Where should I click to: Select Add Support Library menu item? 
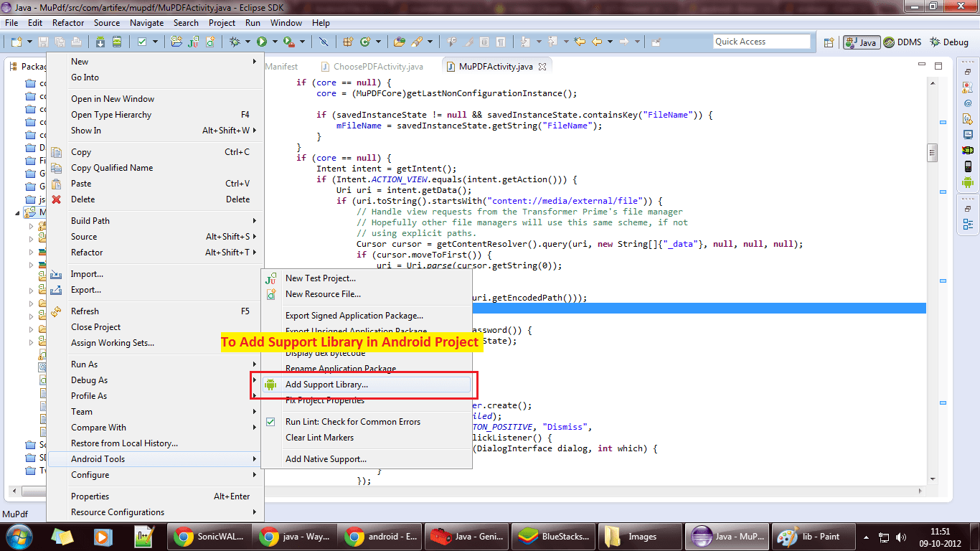point(326,385)
